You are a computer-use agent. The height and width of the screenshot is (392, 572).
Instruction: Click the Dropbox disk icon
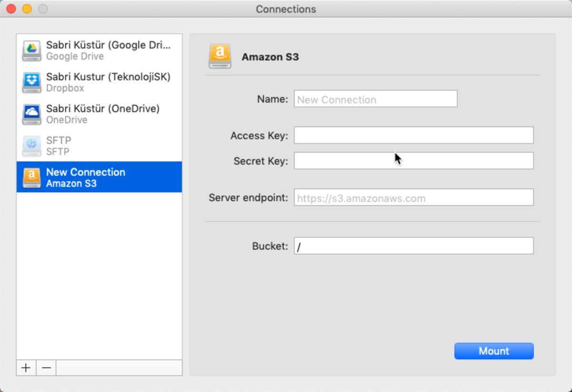(x=31, y=83)
